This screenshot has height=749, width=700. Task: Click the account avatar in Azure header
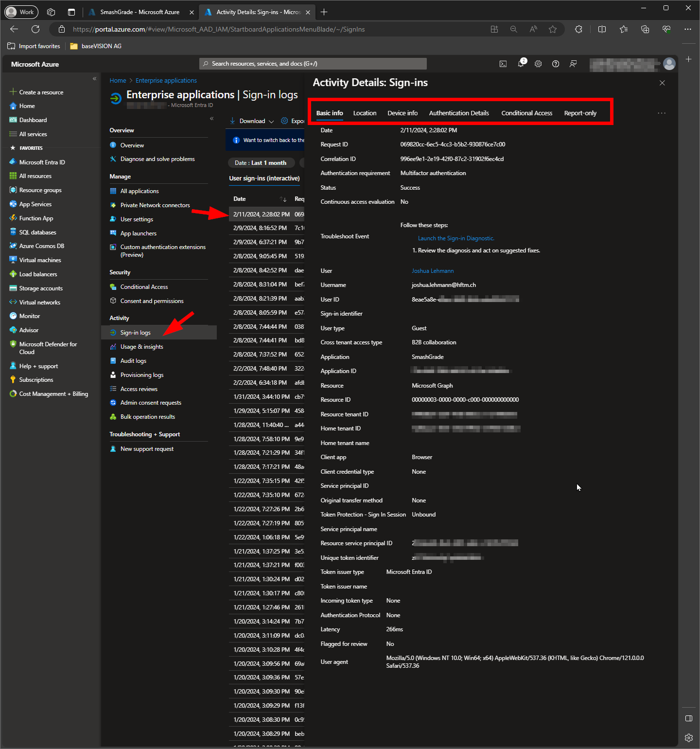click(669, 64)
